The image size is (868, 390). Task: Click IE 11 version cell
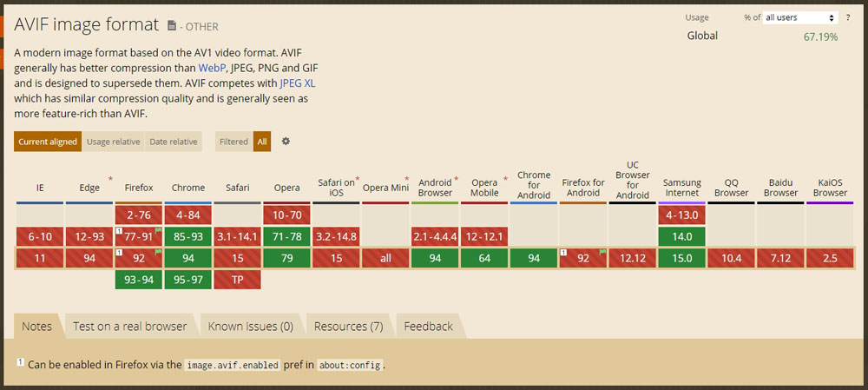(x=40, y=258)
